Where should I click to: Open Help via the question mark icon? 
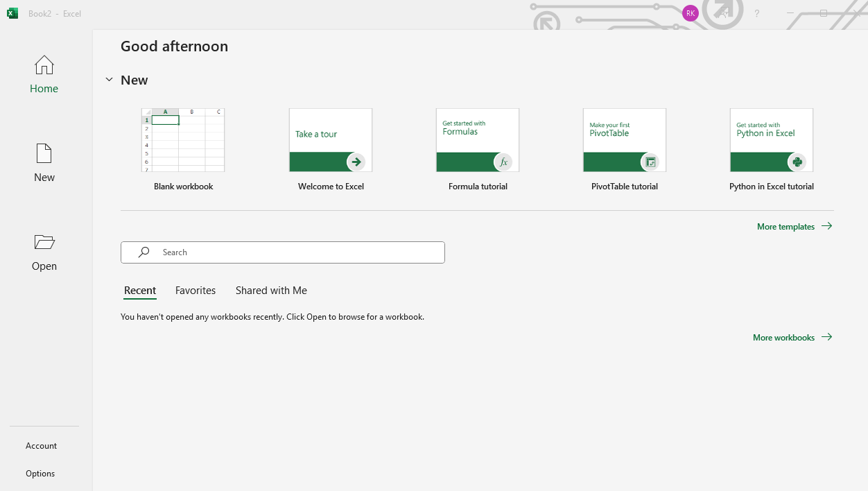pyautogui.click(x=757, y=13)
